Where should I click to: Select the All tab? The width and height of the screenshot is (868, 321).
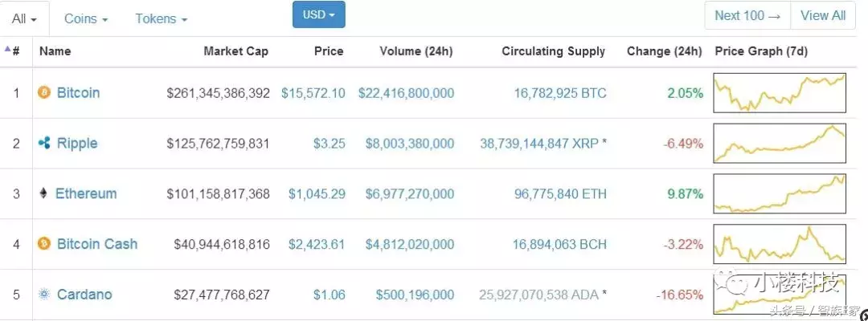[x=24, y=18]
